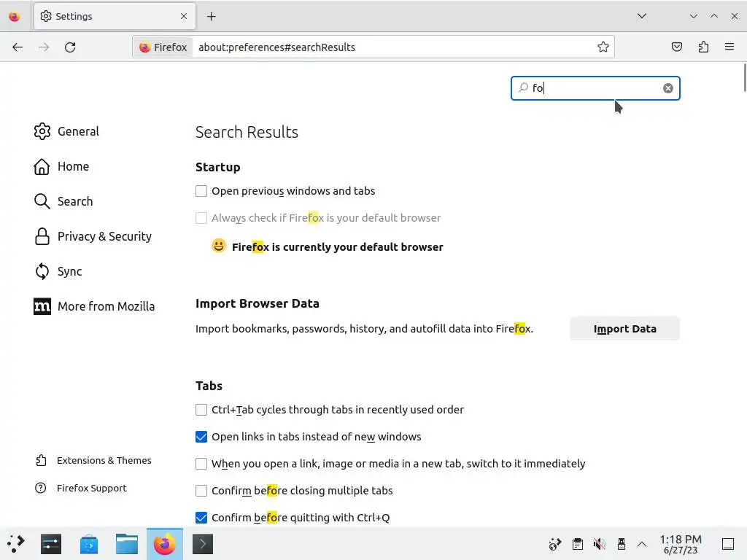The image size is (747, 560).
Task: Uncheck Confirm before quitting with Ctrl+Q
Action: click(x=201, y=518)
